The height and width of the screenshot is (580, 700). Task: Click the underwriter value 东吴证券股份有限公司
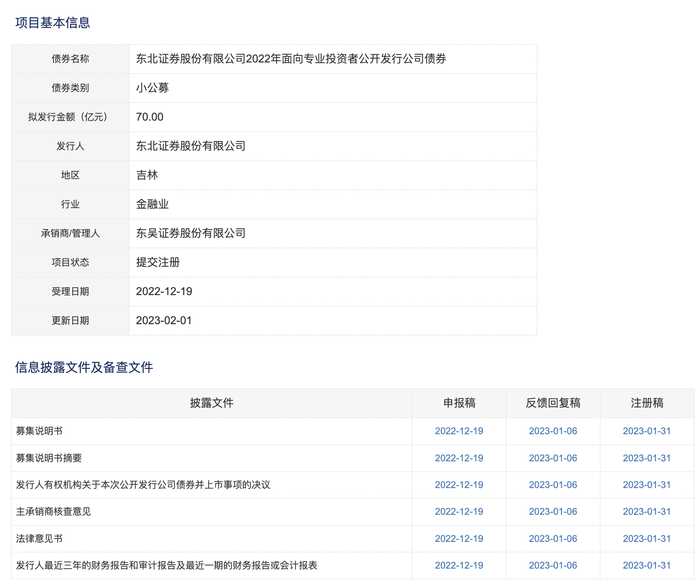click(x=191, y=233)
